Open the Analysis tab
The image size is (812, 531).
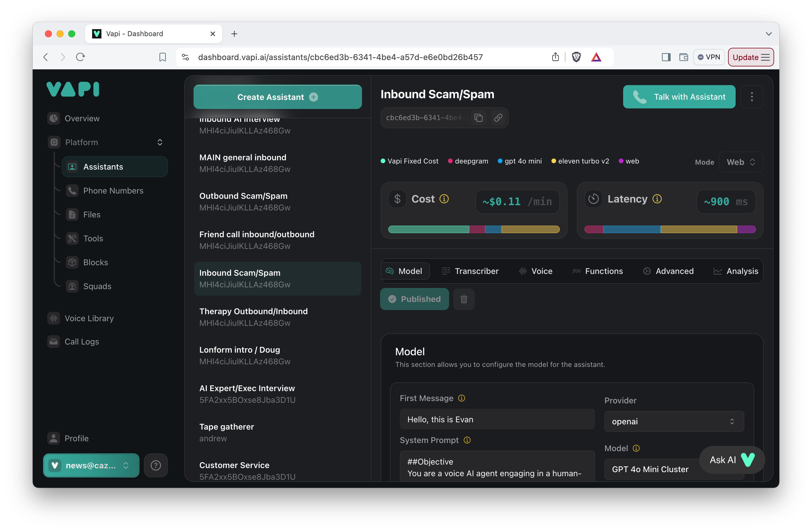click(736, 271)
